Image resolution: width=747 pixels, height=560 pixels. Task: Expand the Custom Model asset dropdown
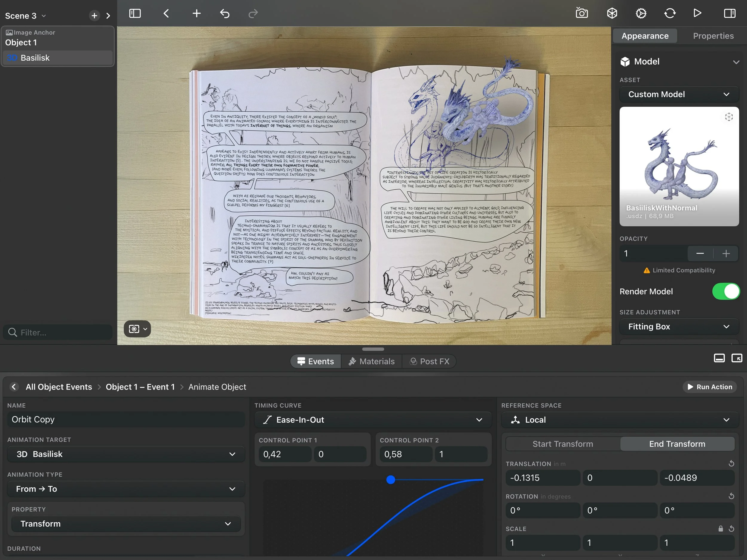click(679, 94)
